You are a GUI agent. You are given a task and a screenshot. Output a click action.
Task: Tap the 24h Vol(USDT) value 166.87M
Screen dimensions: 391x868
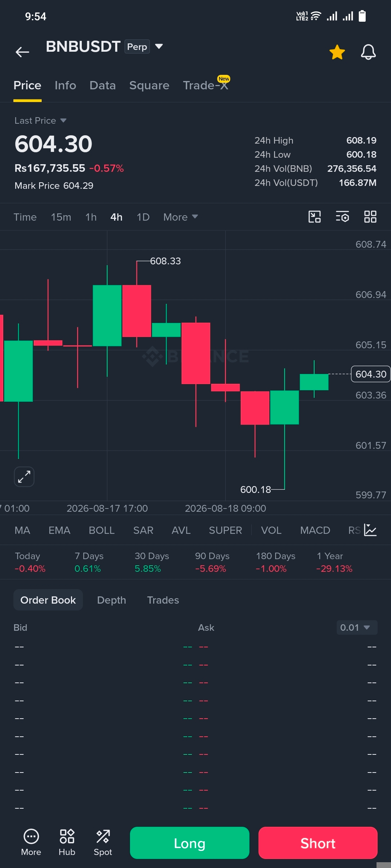[358, 183]
